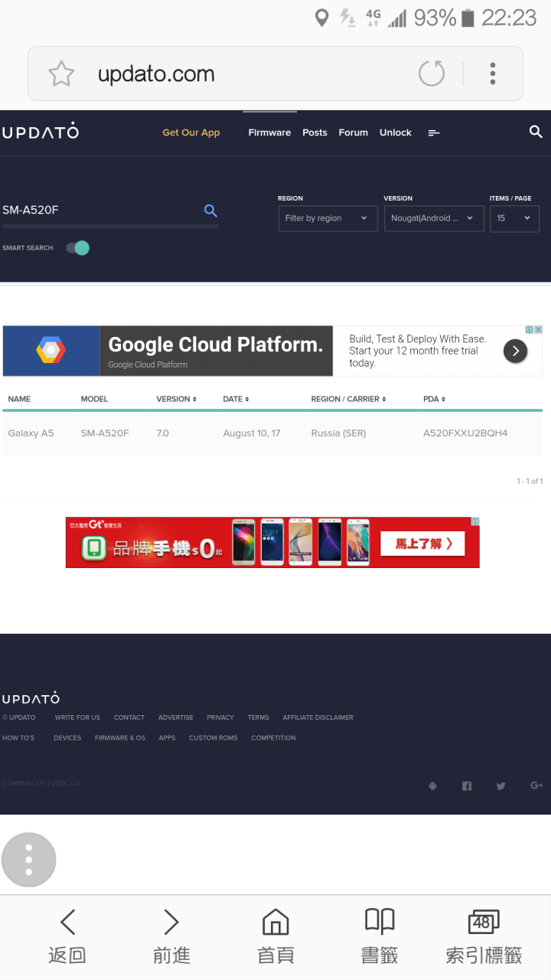Go forward with 前進 button

point(171,936)
